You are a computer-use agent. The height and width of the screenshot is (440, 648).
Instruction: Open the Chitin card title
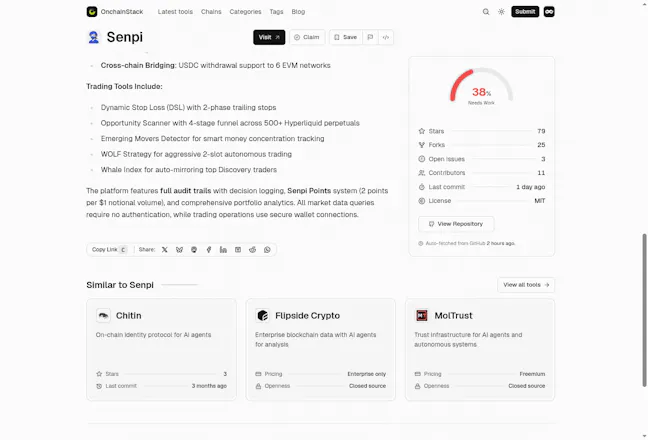pyautogui.click(x=129, y=316)
